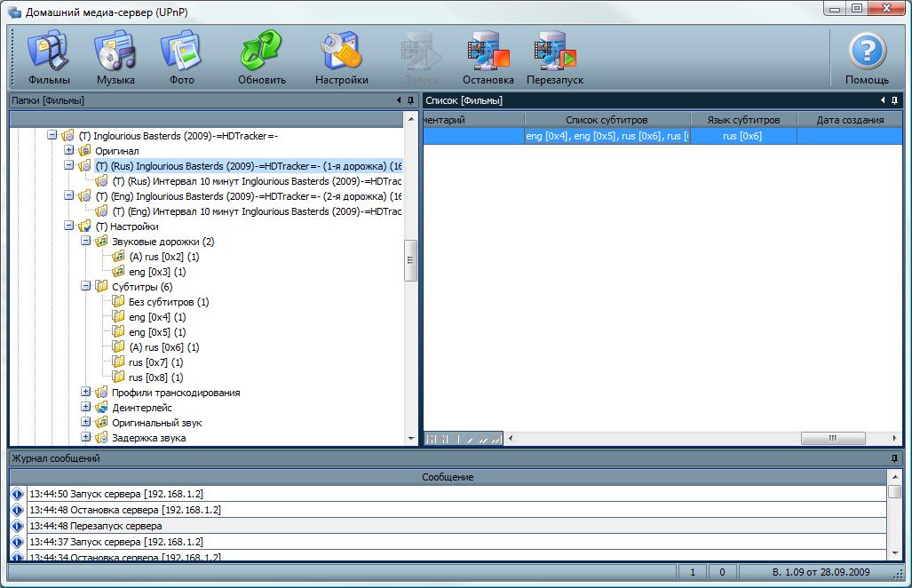
Task: Click the view mode icons below the list
Action: (x=463, y=439)
